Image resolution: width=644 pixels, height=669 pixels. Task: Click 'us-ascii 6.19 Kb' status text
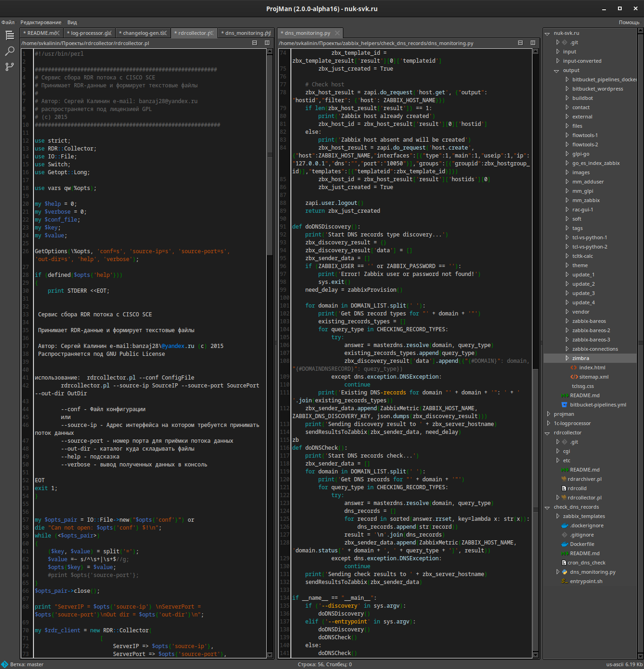point(624,664)
